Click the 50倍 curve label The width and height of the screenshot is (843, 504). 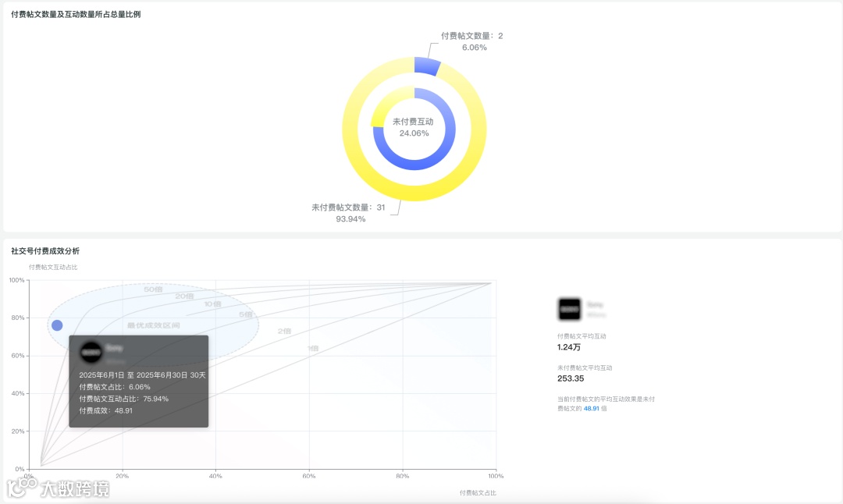point(153,289)
